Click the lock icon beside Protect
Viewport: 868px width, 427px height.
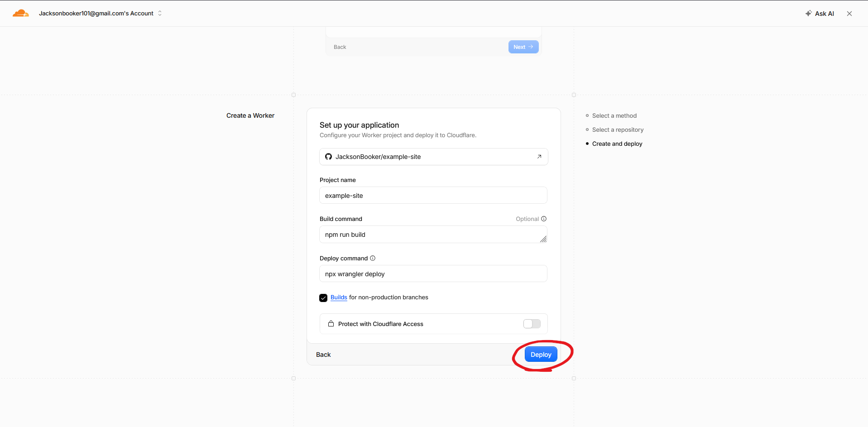click(331, 324)
